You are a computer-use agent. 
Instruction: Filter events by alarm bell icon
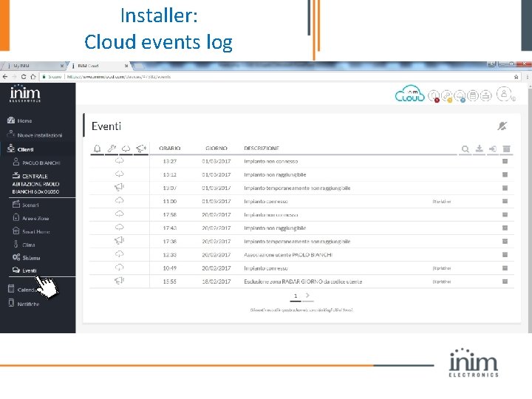click(x=97, y=149)
